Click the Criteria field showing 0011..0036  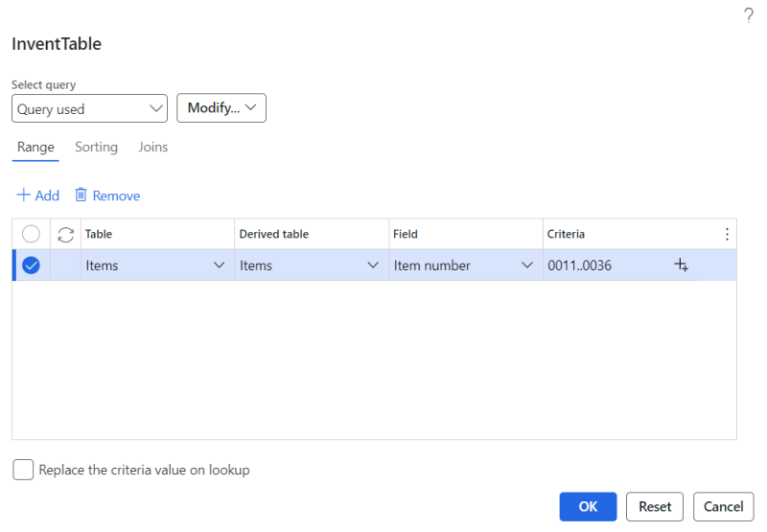604,266
